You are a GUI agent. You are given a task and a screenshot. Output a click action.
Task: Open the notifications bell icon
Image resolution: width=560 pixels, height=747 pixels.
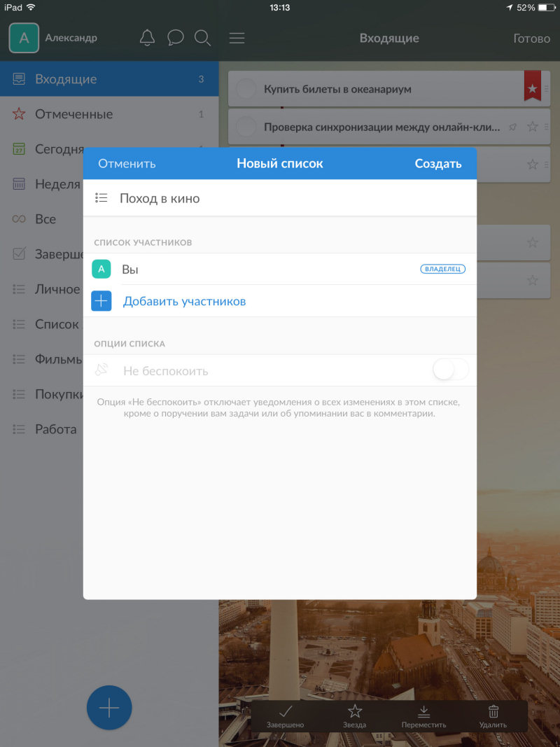tap(147, 38)
